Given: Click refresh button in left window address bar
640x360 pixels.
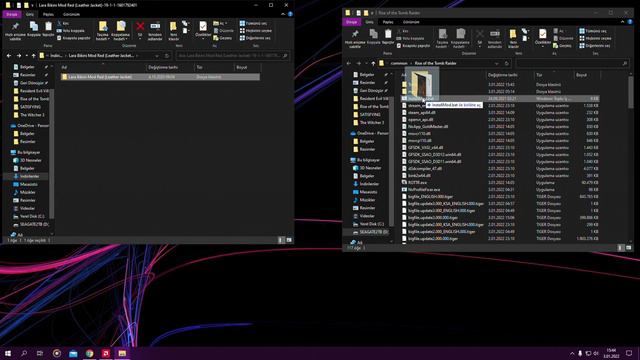Looking at the screenshot, I should pyautogui.click(x=167, y=56).
